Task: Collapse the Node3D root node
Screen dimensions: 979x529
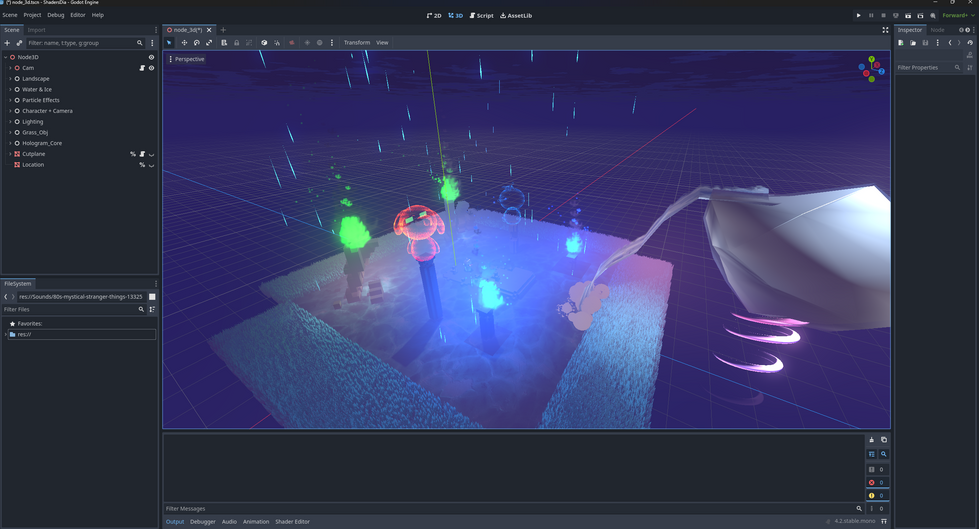Action: pyautogui.click(x=6, y=57)
